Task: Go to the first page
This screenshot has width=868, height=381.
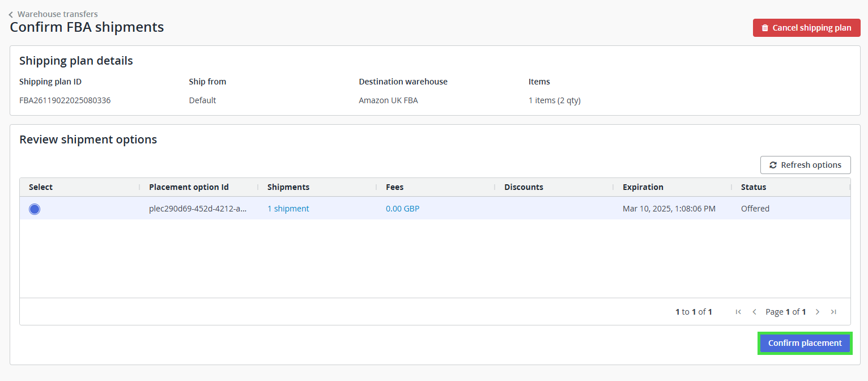Action: pyautogui.click(x=738, y=312)
